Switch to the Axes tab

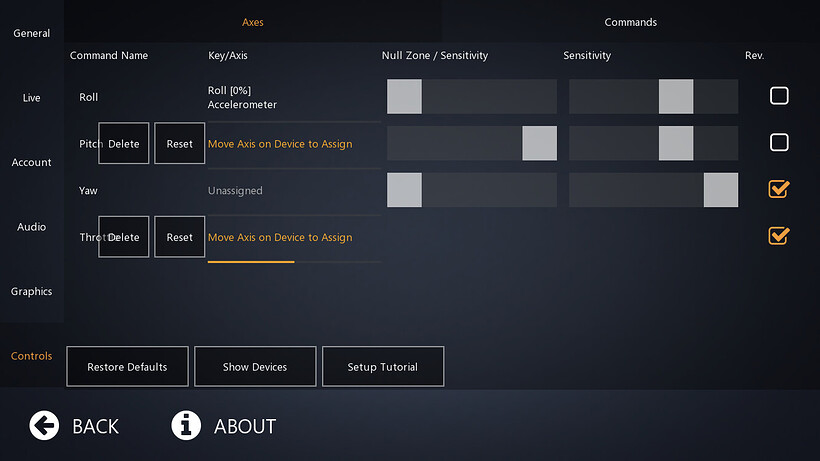[x=253, y=22]
